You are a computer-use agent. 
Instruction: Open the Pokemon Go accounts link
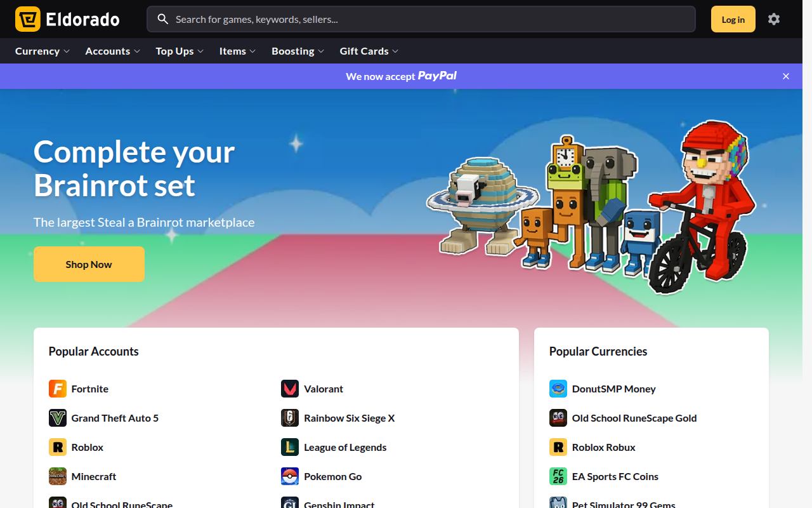coord(333,476)
